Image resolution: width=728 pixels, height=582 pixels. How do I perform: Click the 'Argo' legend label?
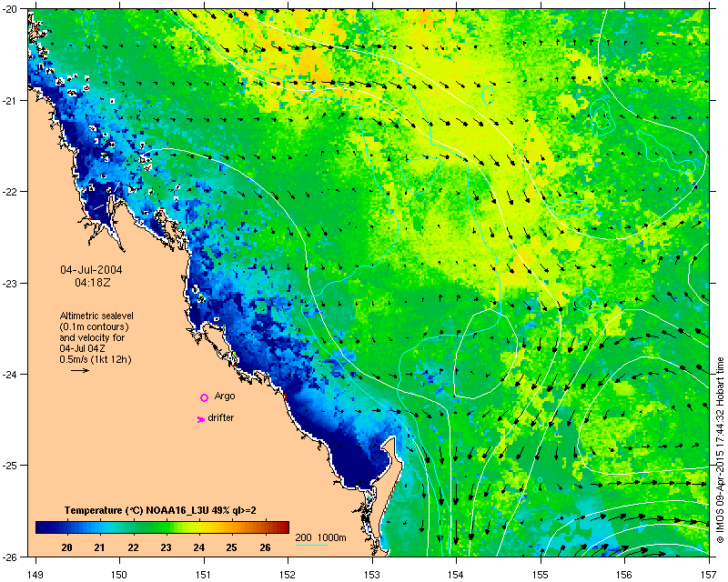coord(225,396)
